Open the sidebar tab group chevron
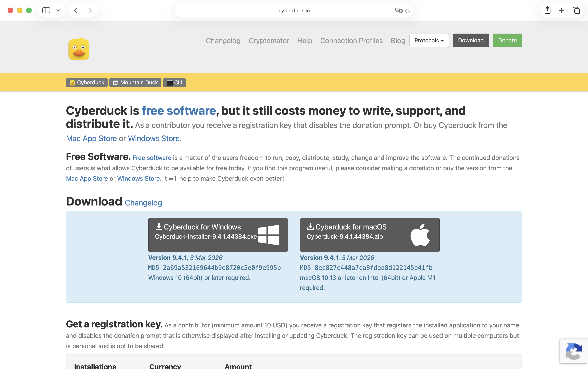This screenshot has width=588, height=369. 58,10
